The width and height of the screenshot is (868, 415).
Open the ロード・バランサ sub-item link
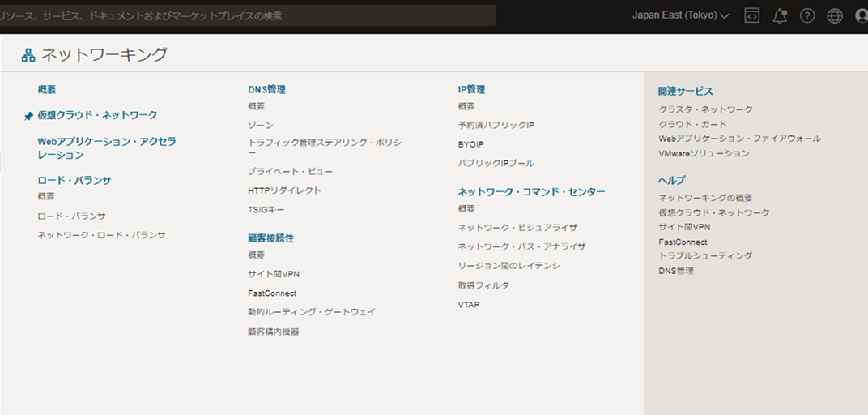(x=71, y=216)
